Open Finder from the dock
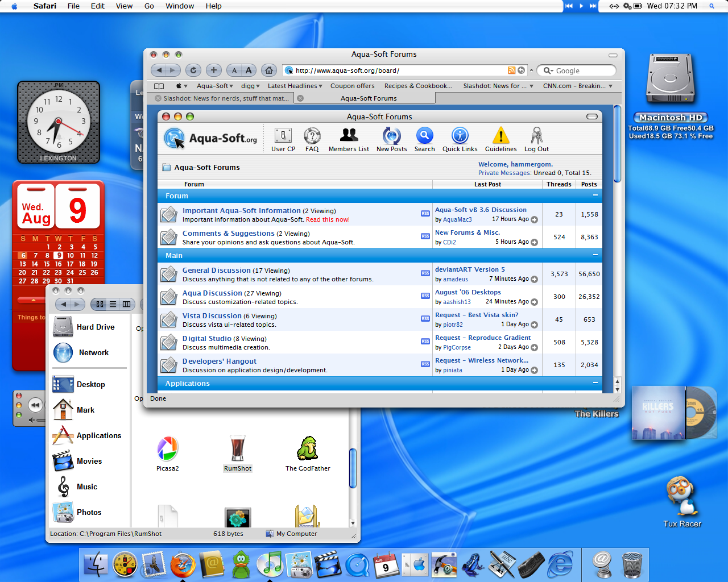 pos(96,564)
